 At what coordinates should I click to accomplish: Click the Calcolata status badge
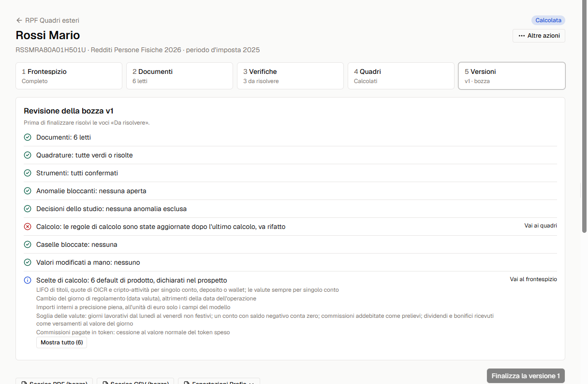click(x=548, y=20)
